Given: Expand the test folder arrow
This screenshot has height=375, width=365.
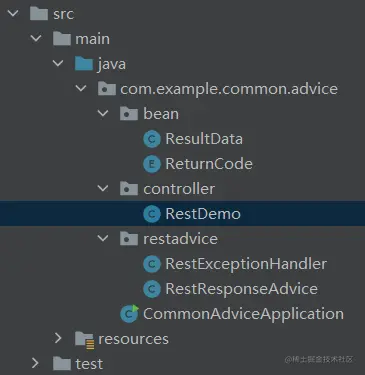Looking at the screenshot, I should pyautogui.click(x=35, y=363).
